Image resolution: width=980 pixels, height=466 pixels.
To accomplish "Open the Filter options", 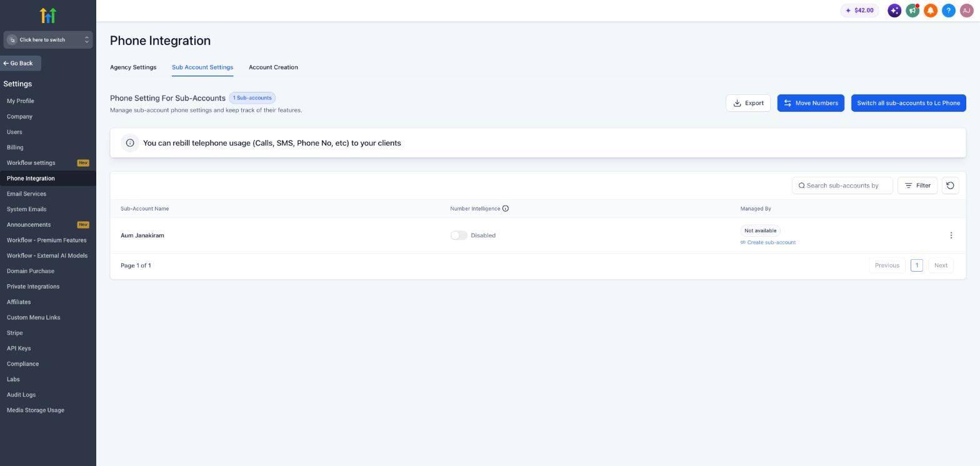I will (x=917, y=186).
